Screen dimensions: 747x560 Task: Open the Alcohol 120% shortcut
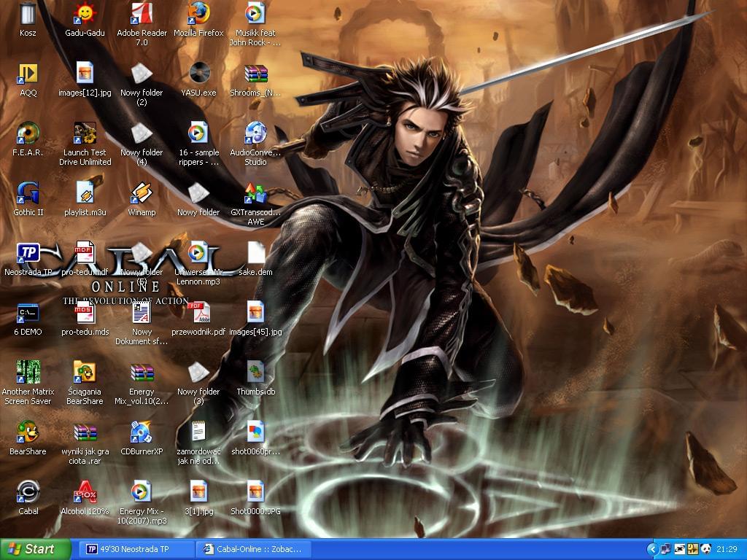pyautogui.click(x=85, y=492)
